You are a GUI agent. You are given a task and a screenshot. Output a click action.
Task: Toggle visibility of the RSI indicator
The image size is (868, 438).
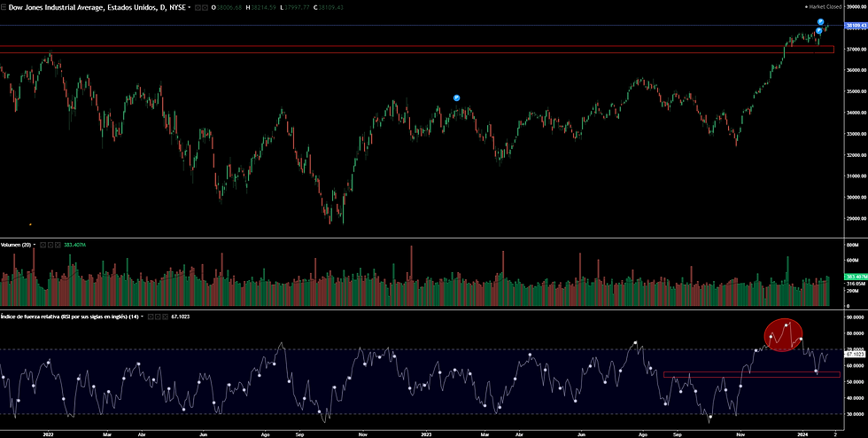(151, 317)
